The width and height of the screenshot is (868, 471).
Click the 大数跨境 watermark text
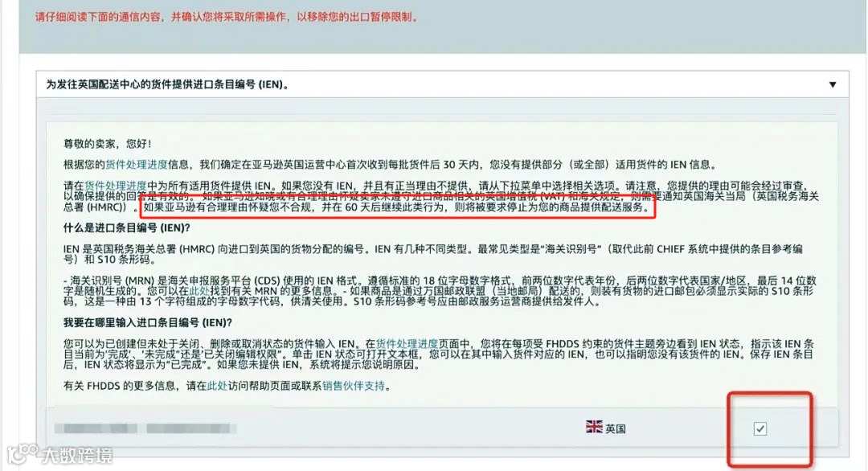[77, 456]
